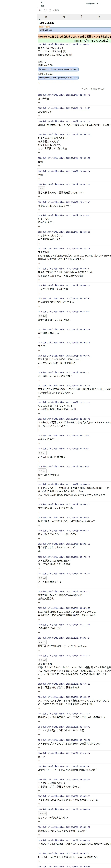Click reply arrow under post 0009
The width and height of the screenshot is (111, 868).
[39, 210]
